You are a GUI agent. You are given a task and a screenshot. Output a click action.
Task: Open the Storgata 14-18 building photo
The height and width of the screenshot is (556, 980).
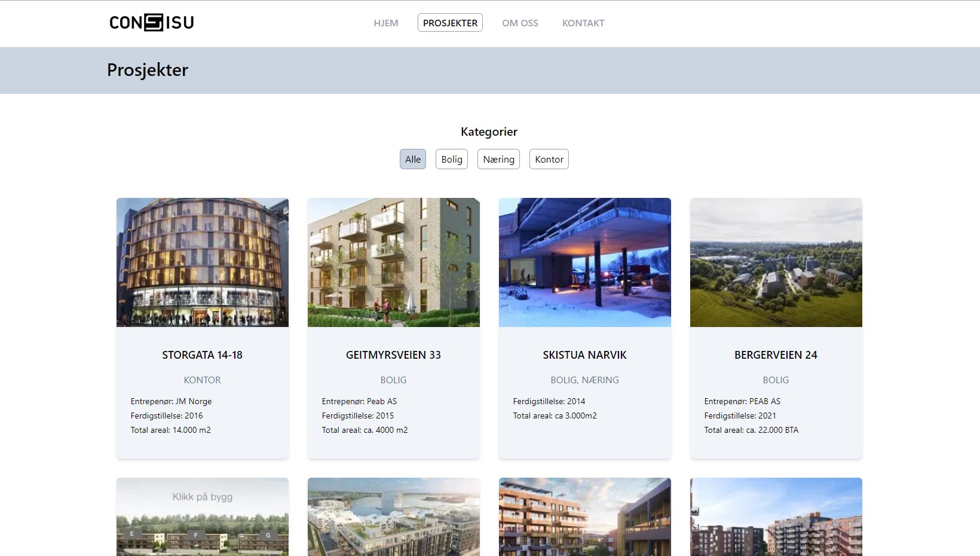[x=203, y=262]
